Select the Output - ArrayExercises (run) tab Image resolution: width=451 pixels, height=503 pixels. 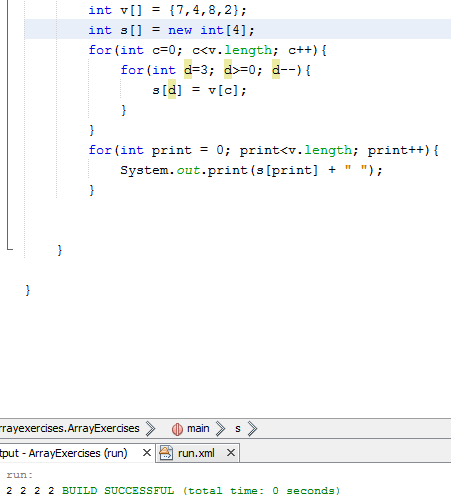coord(64,453)
